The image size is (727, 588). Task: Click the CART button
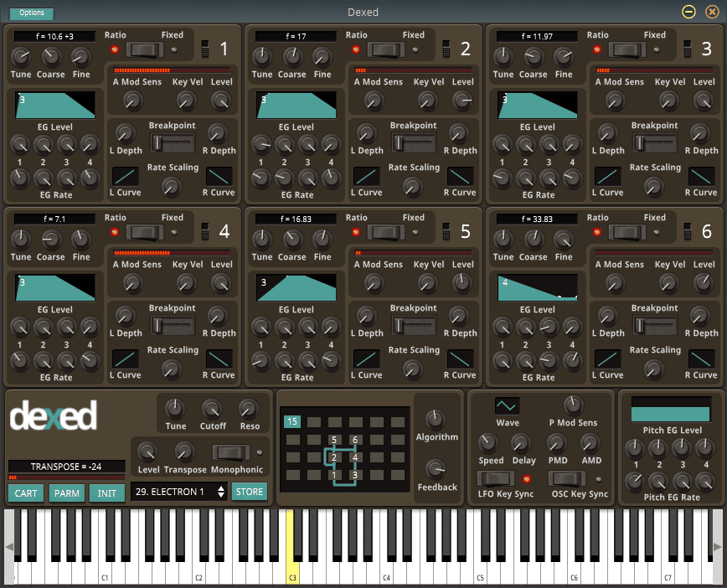click(26, 493)
